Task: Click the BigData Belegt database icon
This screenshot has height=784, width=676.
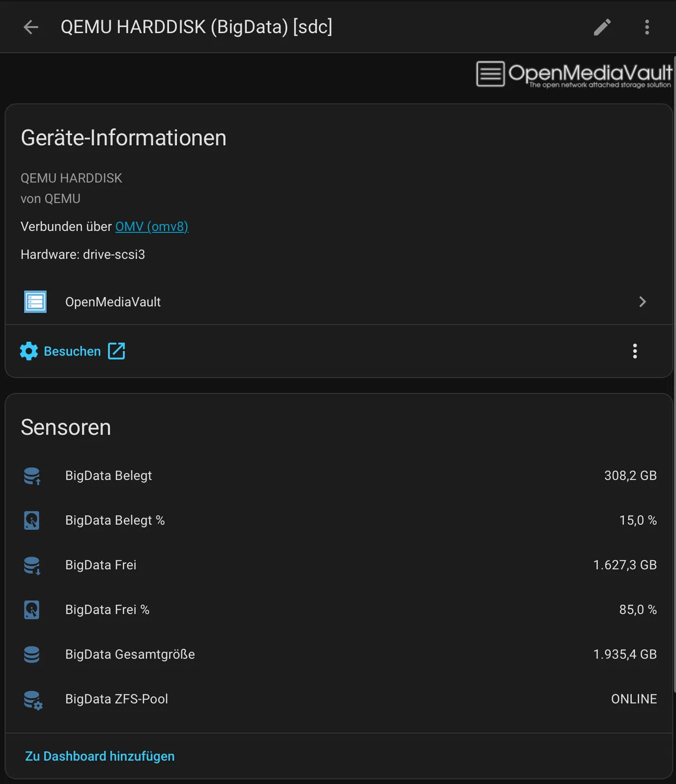Action: coord(32,476)
